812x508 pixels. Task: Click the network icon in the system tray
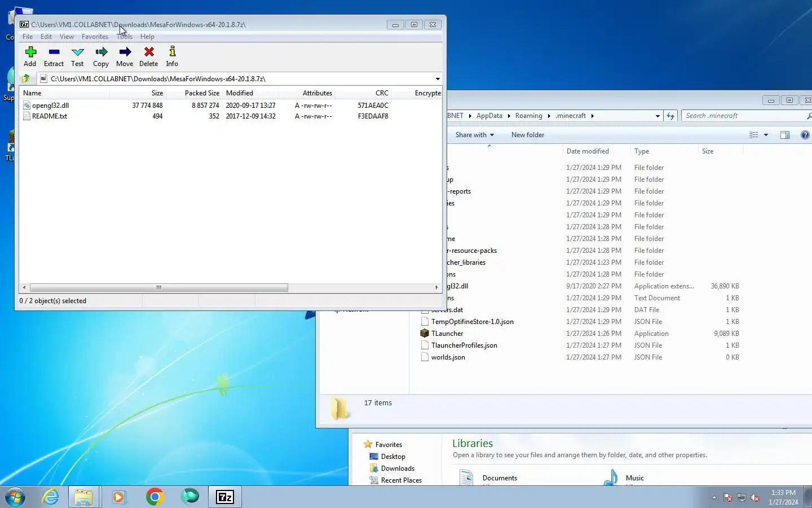click(742, 498)
